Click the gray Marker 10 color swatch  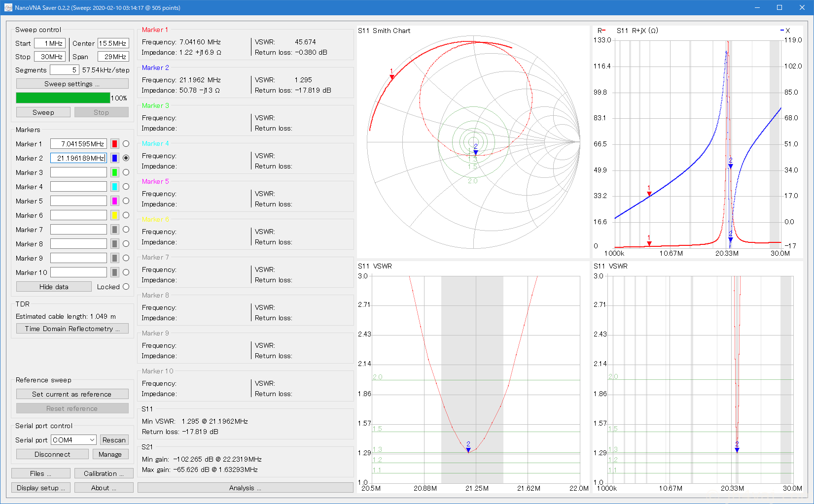[114, 272]
